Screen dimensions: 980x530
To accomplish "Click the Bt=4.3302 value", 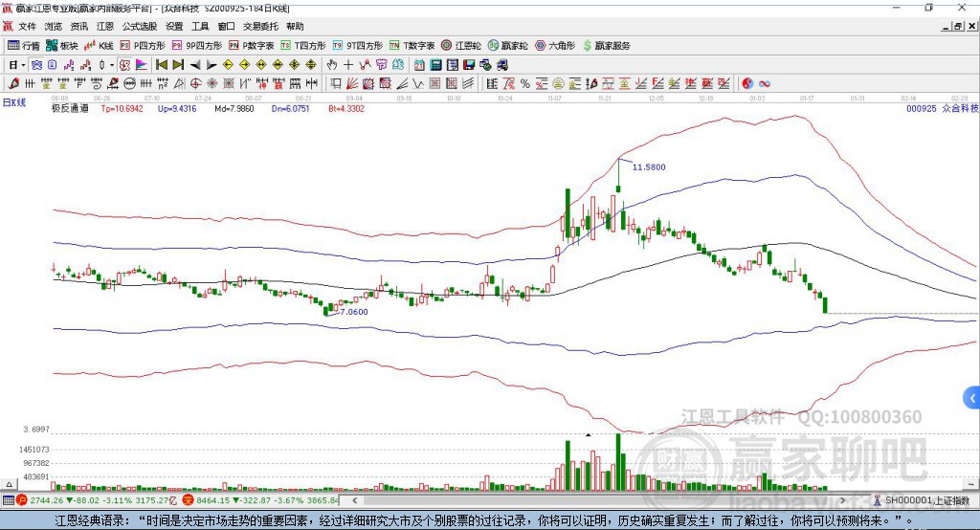I will pos(346,108).
